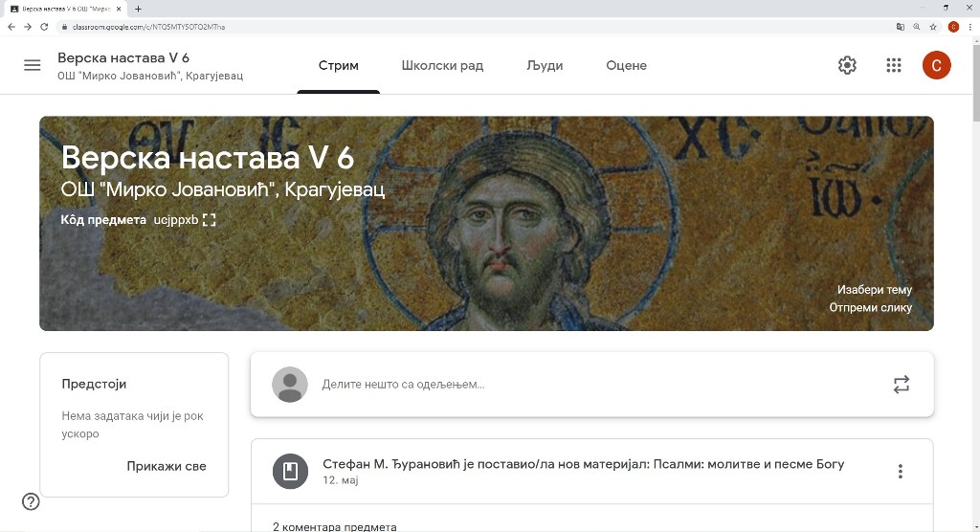
Task: Click the share-with-class input box
Action: [591, 385]
